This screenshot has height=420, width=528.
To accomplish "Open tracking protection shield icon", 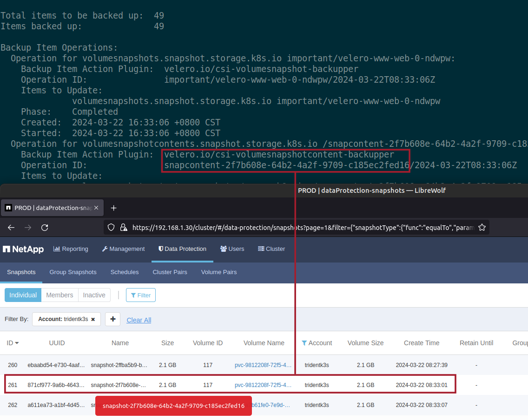I will (111, 228).
